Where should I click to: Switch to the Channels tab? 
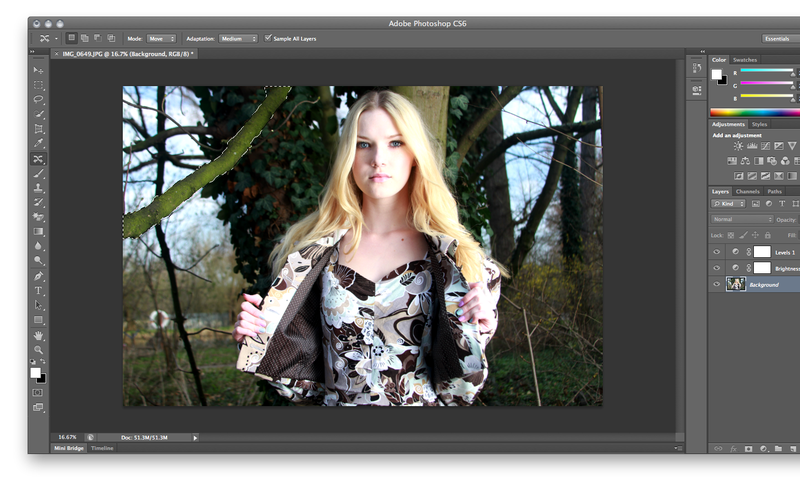747,191
